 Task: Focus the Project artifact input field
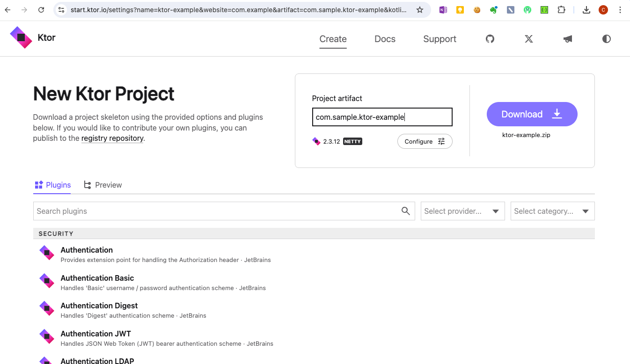pyautogui.click(x=382, y=117)
